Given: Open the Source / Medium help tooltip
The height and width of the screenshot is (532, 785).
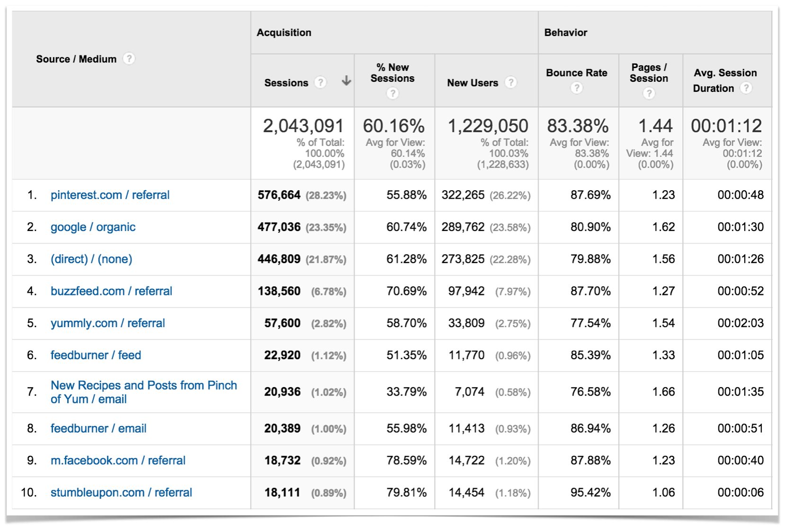Looking at the screenshot, I should (130, 59).
